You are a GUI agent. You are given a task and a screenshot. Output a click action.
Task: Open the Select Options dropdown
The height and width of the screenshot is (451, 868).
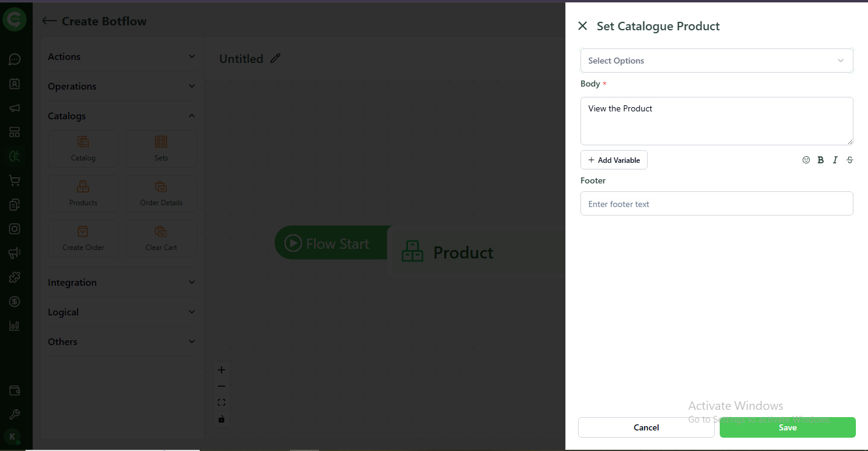717,61
